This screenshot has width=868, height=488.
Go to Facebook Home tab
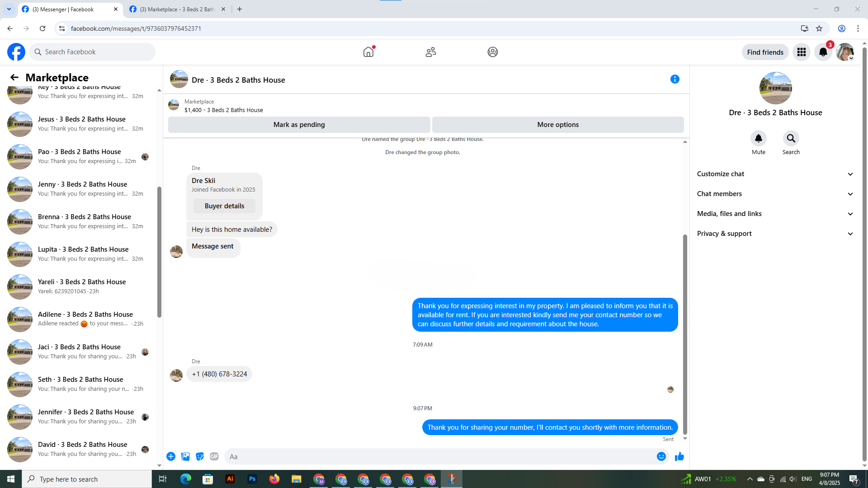pos(368,52)
